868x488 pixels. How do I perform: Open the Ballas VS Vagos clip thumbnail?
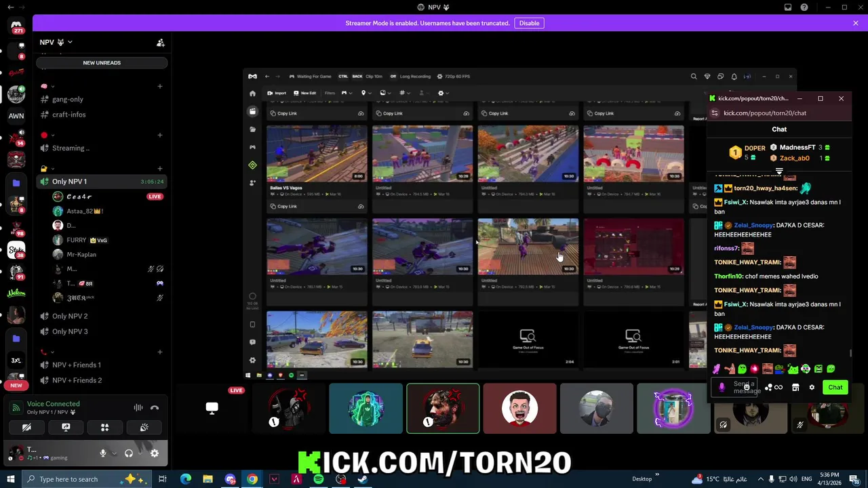[x=317, y=154]
